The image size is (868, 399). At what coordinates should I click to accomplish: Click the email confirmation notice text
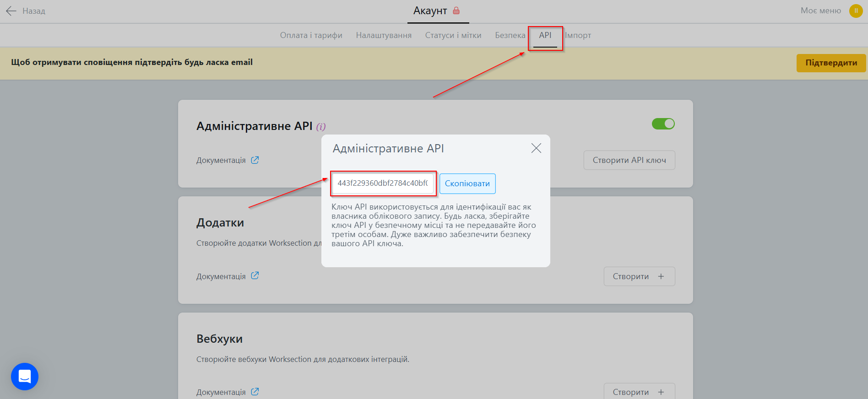(132, 62)
